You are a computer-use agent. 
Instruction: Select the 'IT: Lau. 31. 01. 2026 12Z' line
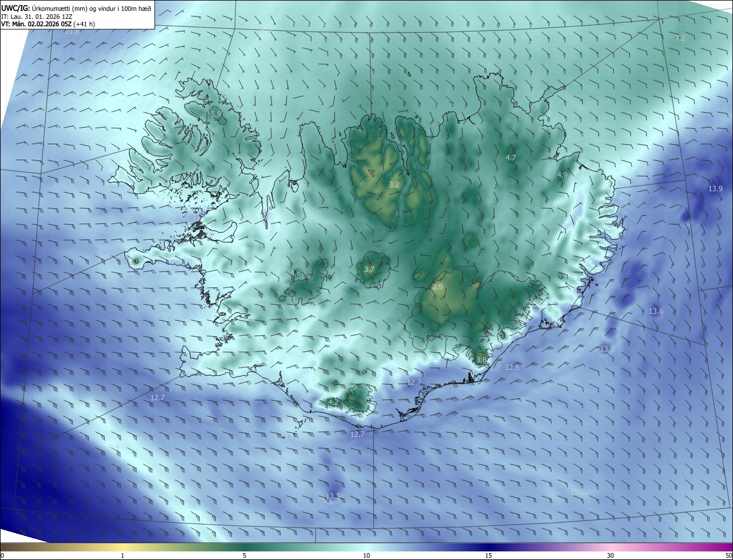point(37,17)
